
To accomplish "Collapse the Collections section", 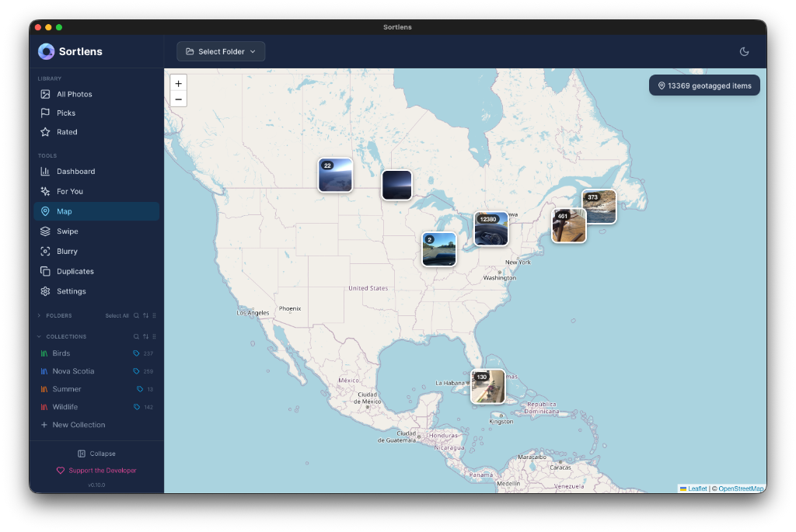I will point(39,336).
